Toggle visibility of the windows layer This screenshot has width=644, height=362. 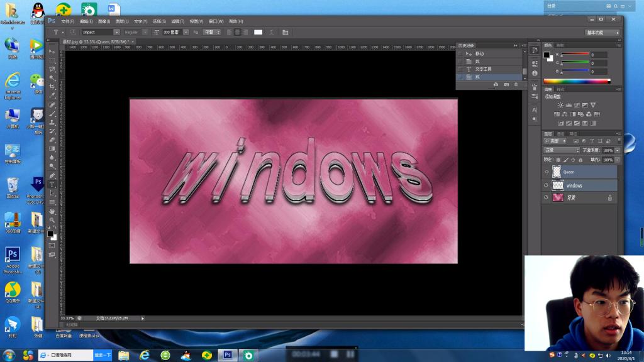[546, 185]
